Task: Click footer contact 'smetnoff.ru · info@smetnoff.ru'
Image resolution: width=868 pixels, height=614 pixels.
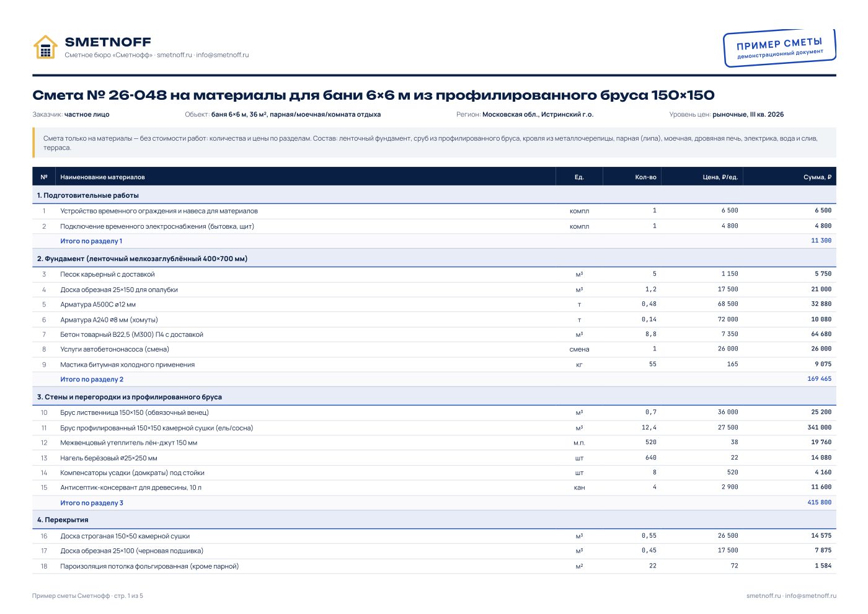Action: click(x=791, y=596)
